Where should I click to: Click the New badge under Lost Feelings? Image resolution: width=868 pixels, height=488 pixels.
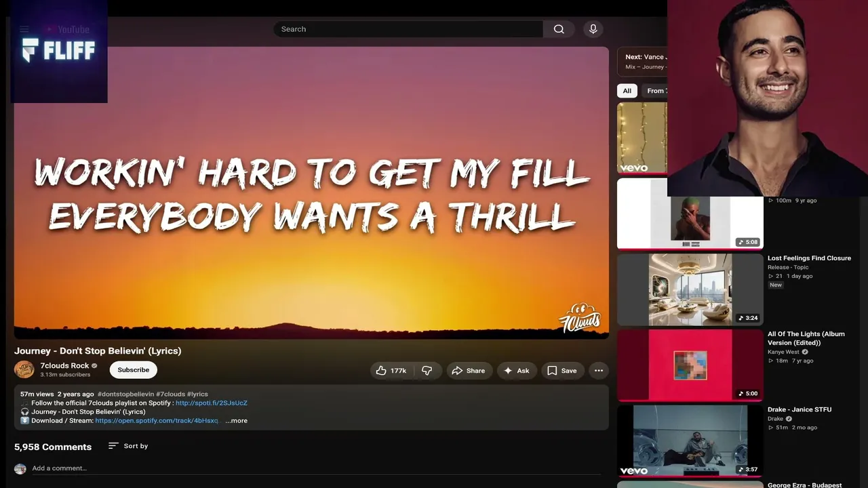point(776,285)
